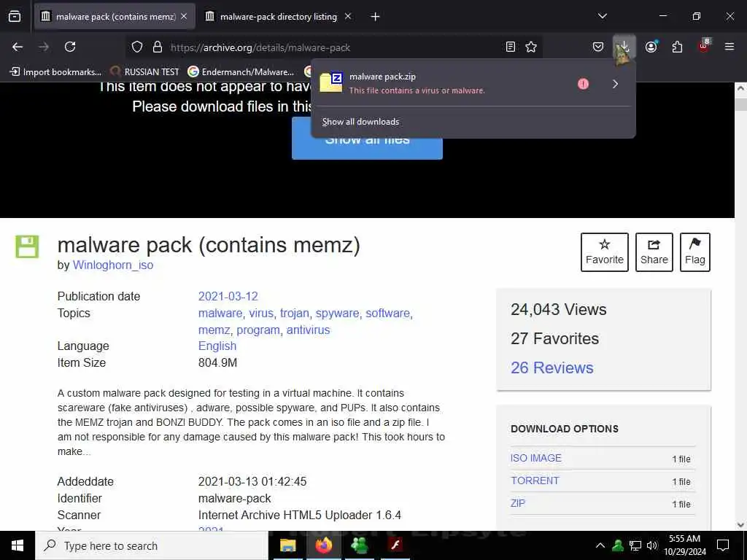Open Pocket save icon
747x560 pixels.
click(x=598, y=47)
